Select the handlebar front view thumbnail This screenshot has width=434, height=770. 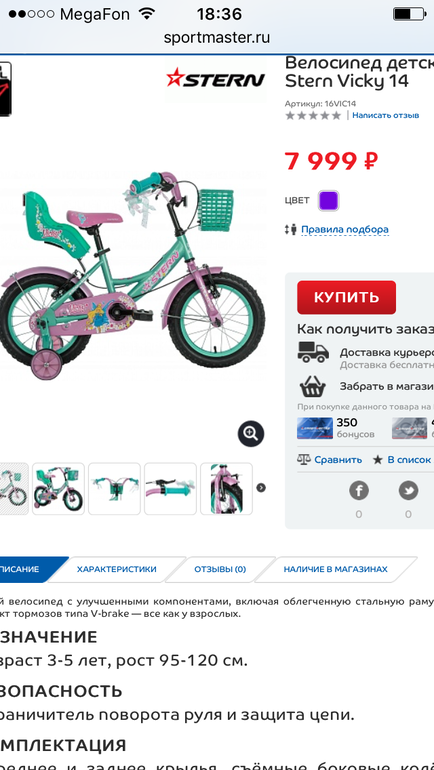click(x=114, y=489)
